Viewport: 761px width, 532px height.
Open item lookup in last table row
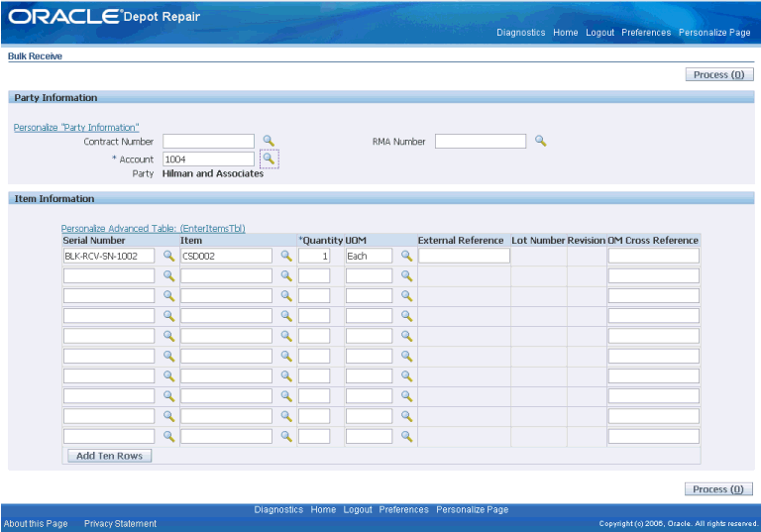286,436
